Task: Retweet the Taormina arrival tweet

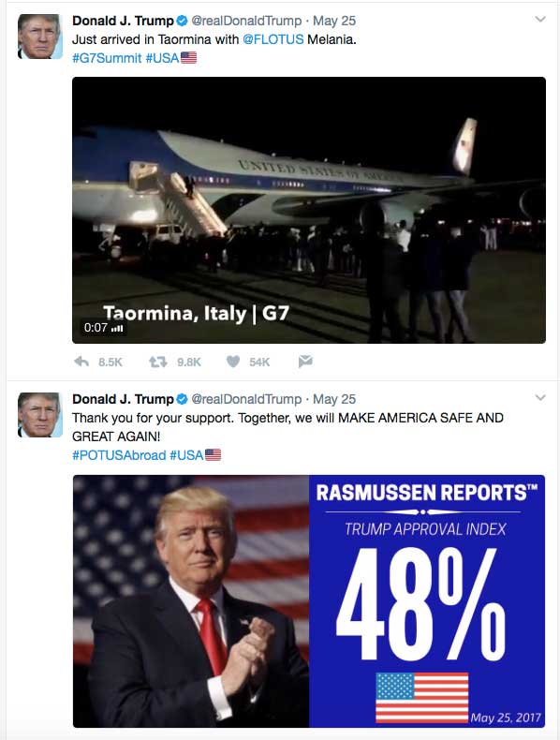Action: click(158, 362)
